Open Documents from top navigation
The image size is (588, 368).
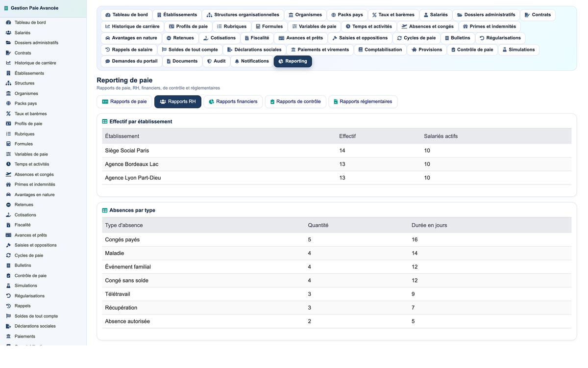point(182,61)
